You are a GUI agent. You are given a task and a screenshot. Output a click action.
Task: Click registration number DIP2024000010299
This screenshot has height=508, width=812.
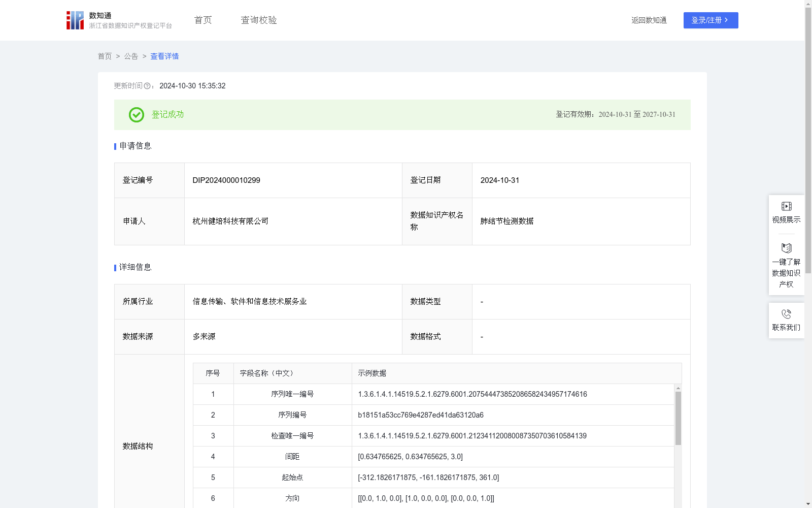tap(226, 180)
